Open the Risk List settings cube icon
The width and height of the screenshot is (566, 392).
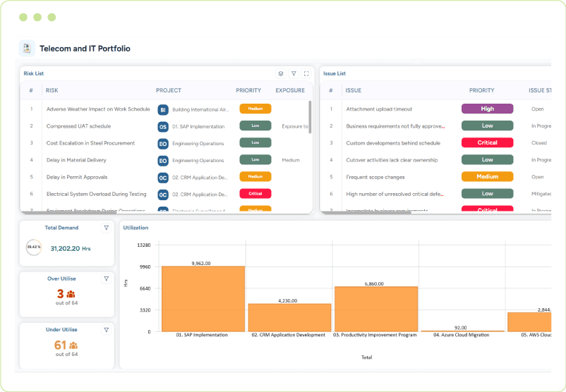click(x=281, y=73)
